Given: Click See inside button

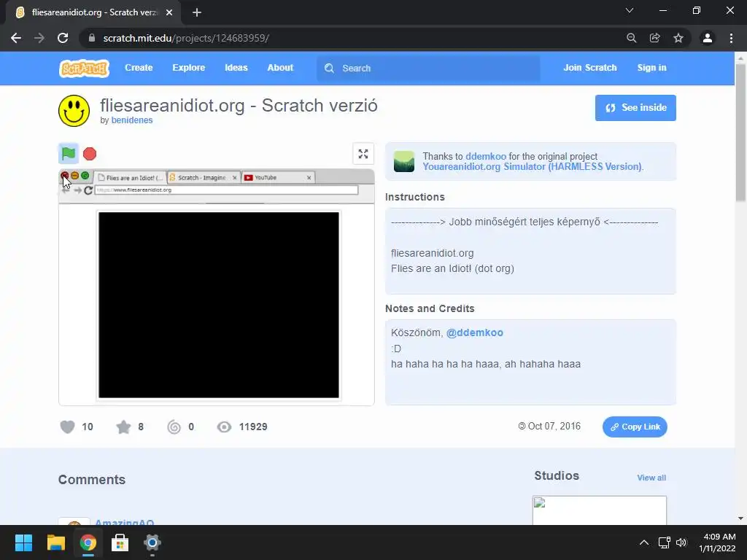Looking at the screenshot, I should point(635,108).
